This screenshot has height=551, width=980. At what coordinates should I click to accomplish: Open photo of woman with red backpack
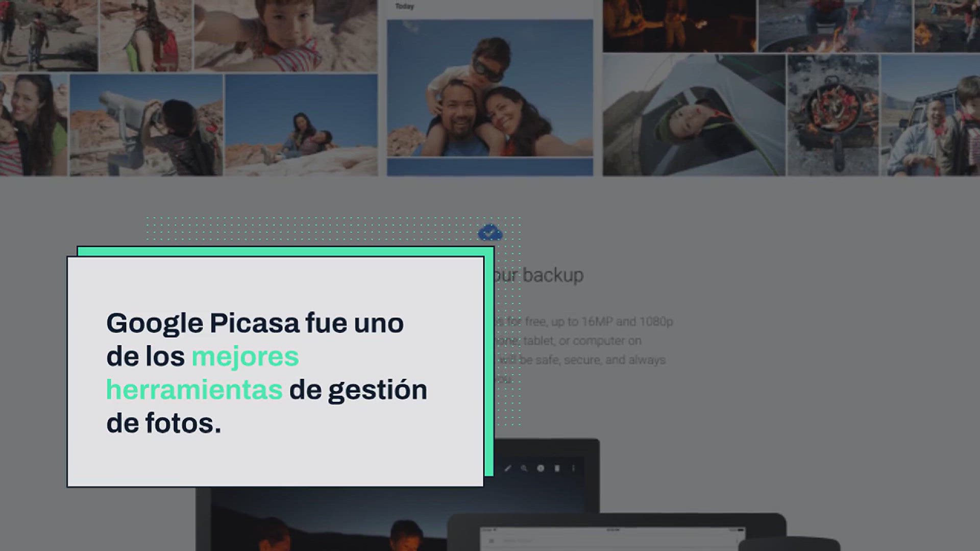[145, 35]
